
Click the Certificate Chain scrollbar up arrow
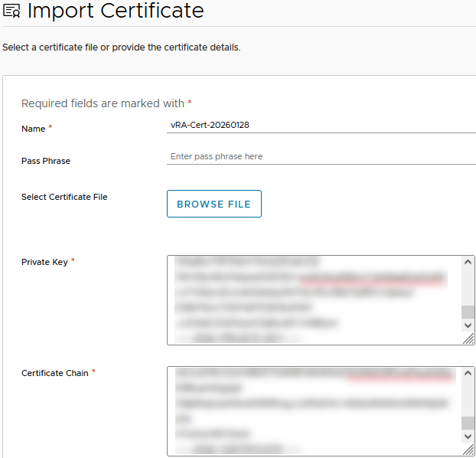468,374
